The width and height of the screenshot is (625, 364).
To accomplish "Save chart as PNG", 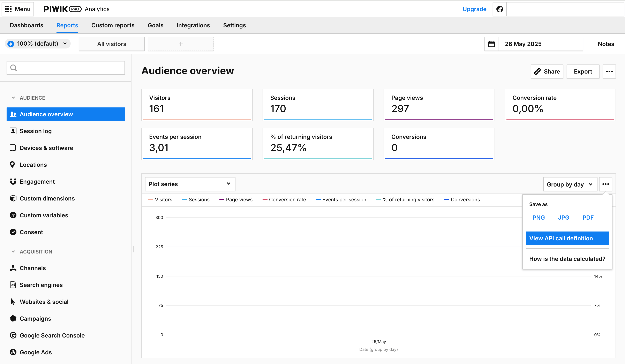I will [x=539, y=218].
